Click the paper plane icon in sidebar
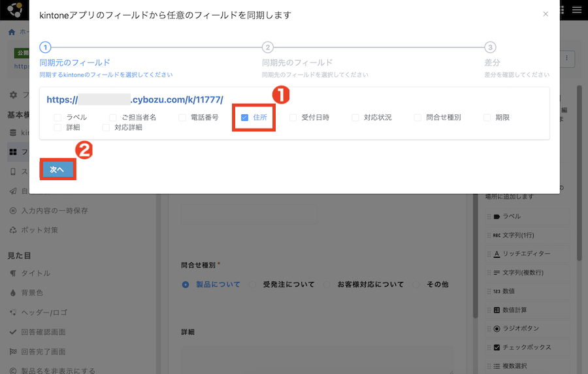The height and width of the screenshot is (374, 588). (x=13, y=191)
